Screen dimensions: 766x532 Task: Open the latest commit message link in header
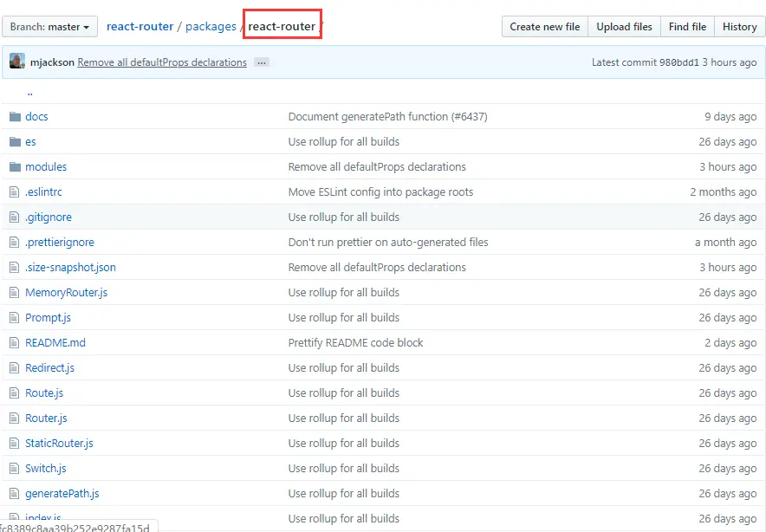click(162, 62)
